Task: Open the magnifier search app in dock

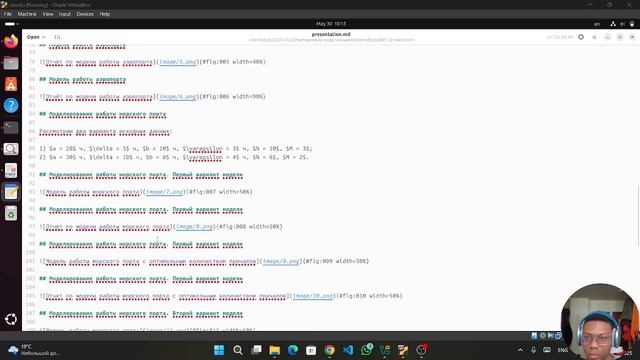Action: click(11, 149)
